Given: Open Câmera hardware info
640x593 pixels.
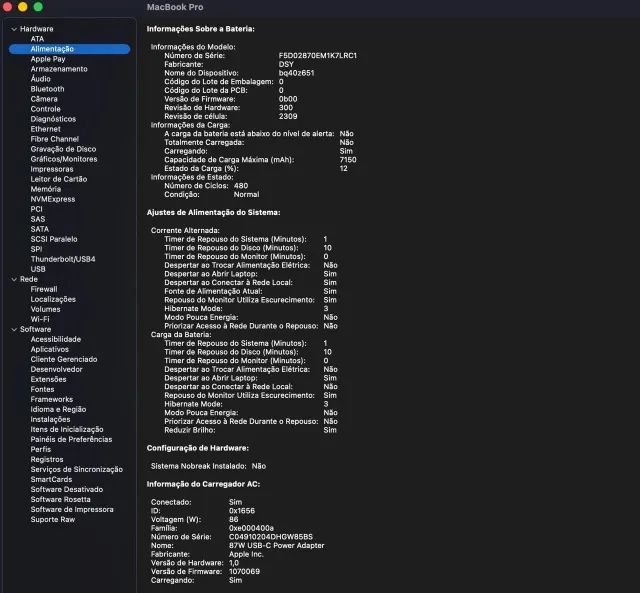Looking at the screenshot, I should [44, 99].
